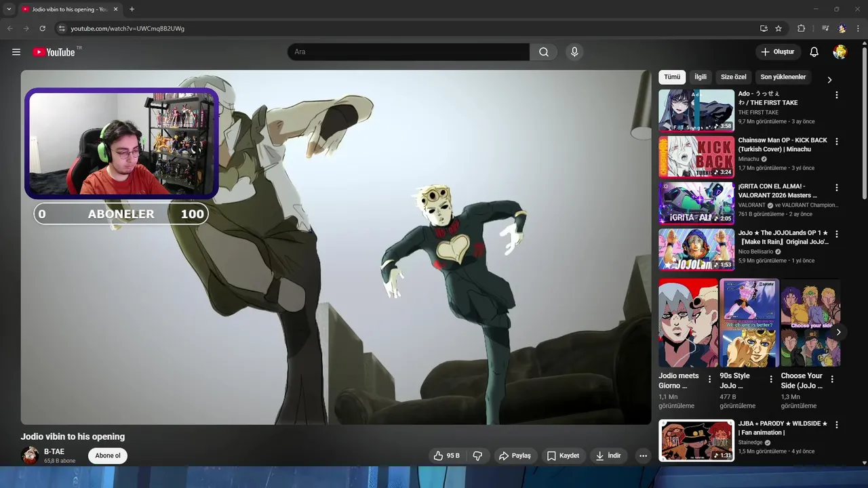Open the Jodio meets Giorno short thumbnail
Viewport: 868px width, 488px height.
click(688, 323)
